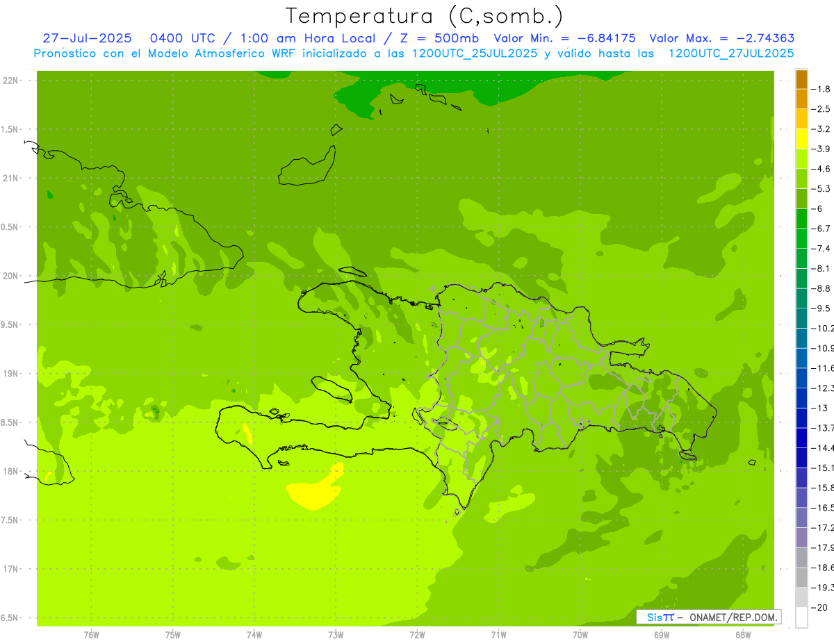Click the 'Valor Max. = -2.74363' text
This screenshot has height=644, width=834.
722,38
